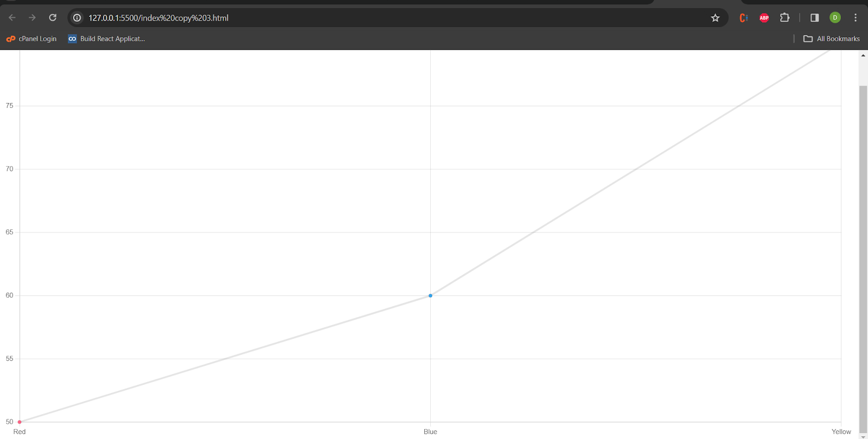
Task: Open the ABP ad blocker extension
Action: (764, 18)
